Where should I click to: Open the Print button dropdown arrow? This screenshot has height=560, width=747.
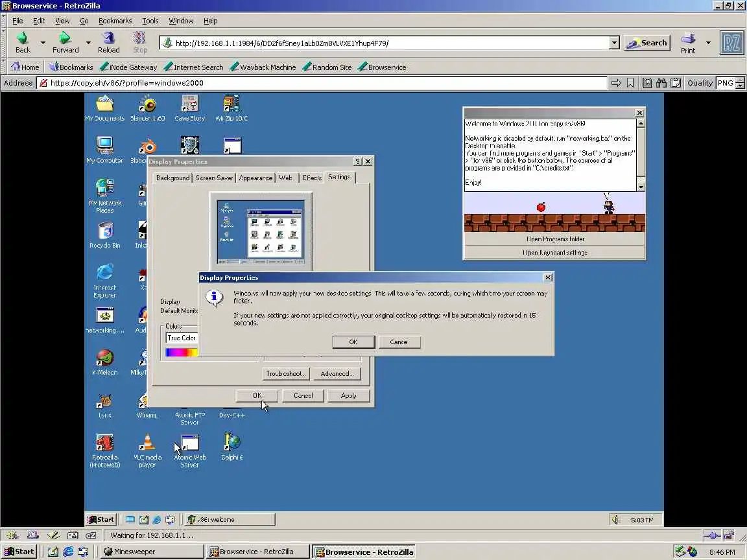708,43
